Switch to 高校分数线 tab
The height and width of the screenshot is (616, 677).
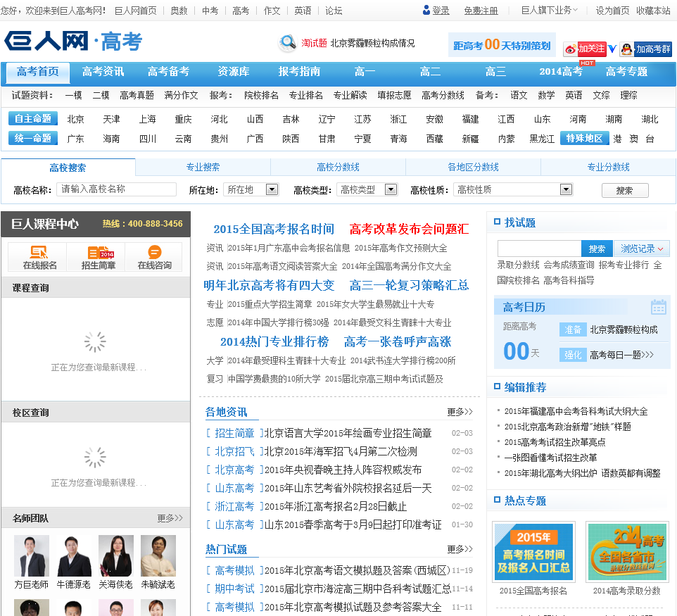[x=338, y=167]
